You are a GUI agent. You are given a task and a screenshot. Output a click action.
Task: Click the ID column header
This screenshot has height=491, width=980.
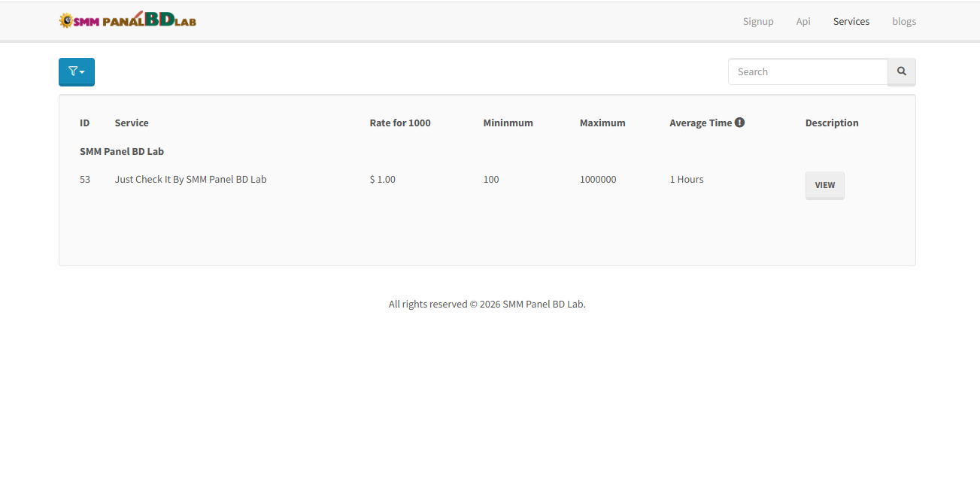pyautogui.click(x=85, y=123)
